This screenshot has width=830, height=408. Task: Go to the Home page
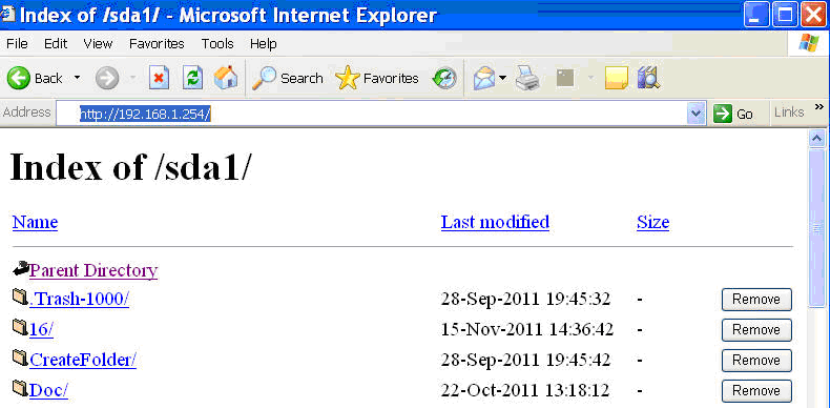227,78
